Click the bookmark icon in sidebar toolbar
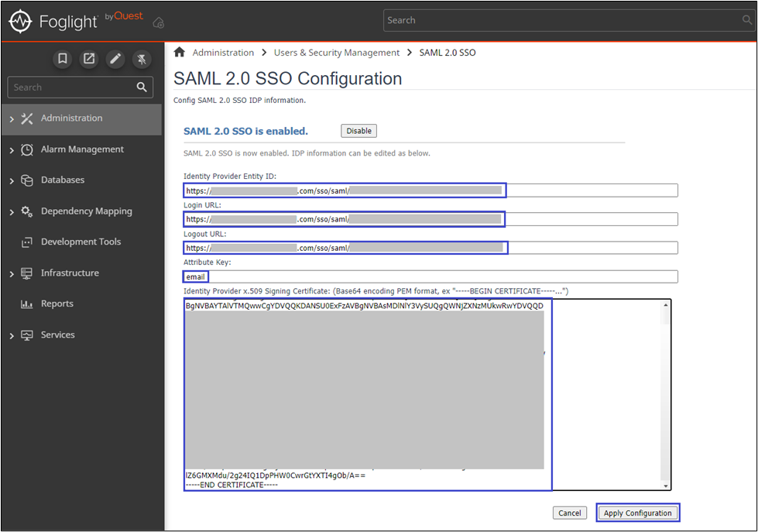The height and width of the screenshot is (532, 758). click(63, 59)
